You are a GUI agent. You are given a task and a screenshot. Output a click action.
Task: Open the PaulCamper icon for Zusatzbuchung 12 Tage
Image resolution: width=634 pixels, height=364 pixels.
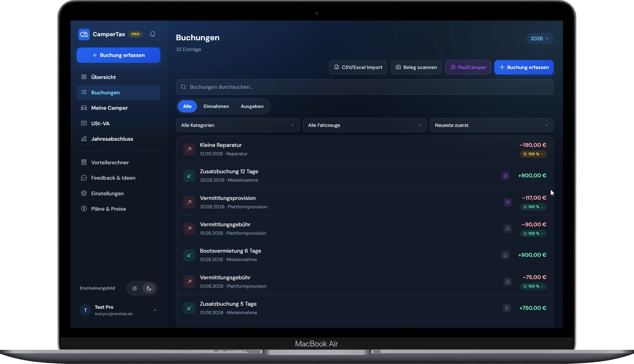point(505,176)
